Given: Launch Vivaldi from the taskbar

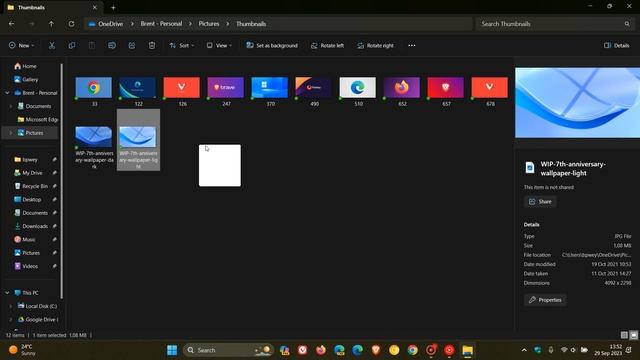Looking at the screenshot, I should [x=302, y=350].
